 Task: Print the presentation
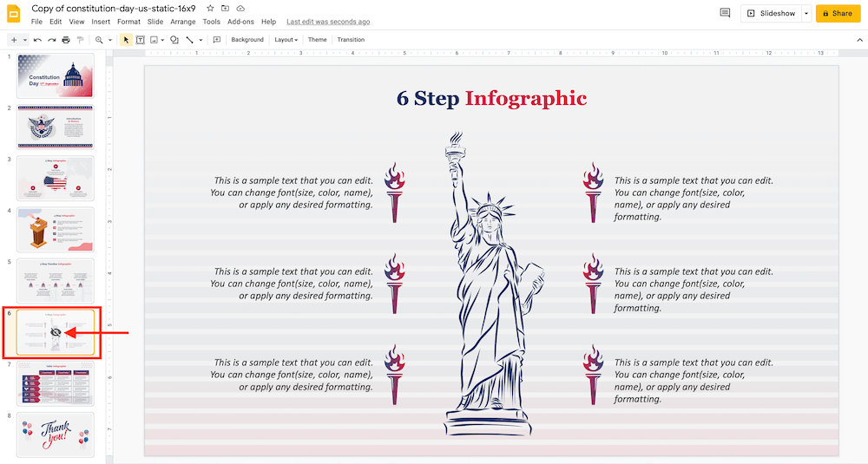tap(66, 40)
